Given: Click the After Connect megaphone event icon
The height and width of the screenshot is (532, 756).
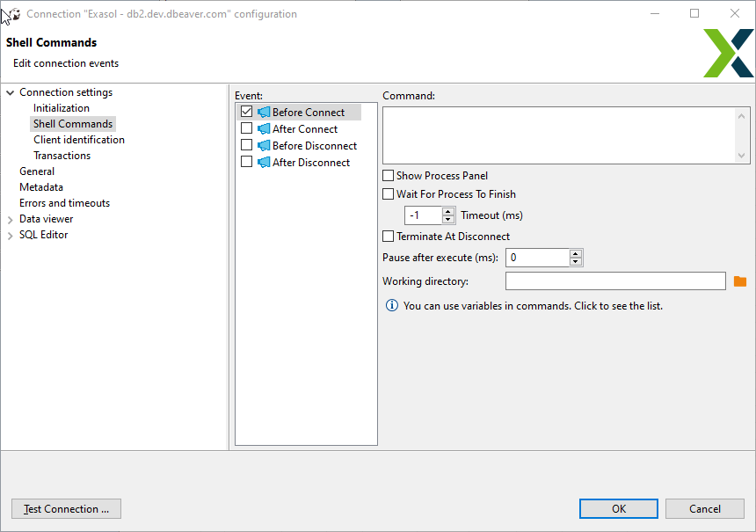Looking at the screenshot, I should coord(263,128).
